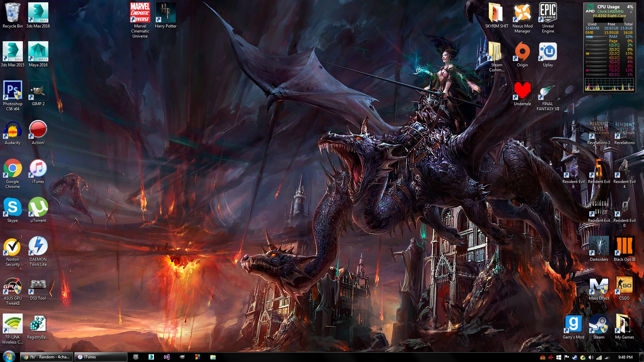644x362 pixels.
Task: Click the music note in CPU gadget
Action: pos(631,10)
